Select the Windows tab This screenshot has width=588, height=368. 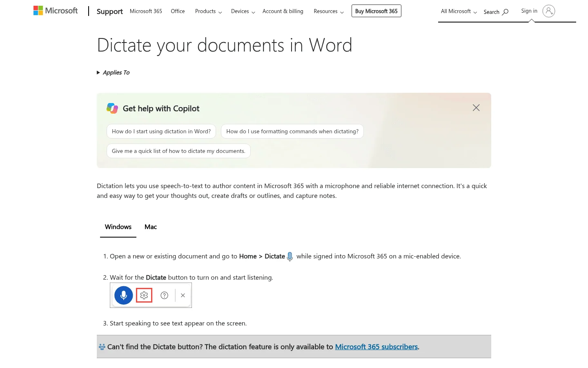(x=118, y=227)
